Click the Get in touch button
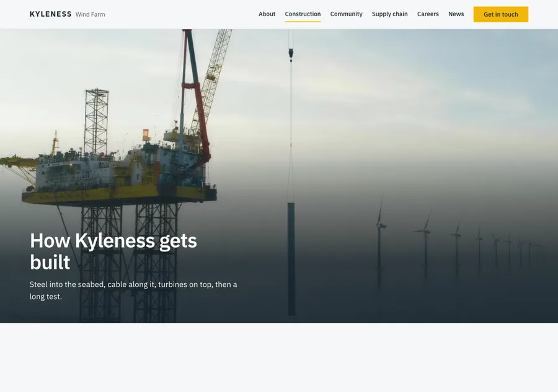Screen dimensions: 558x392 [x=501, y=15]
